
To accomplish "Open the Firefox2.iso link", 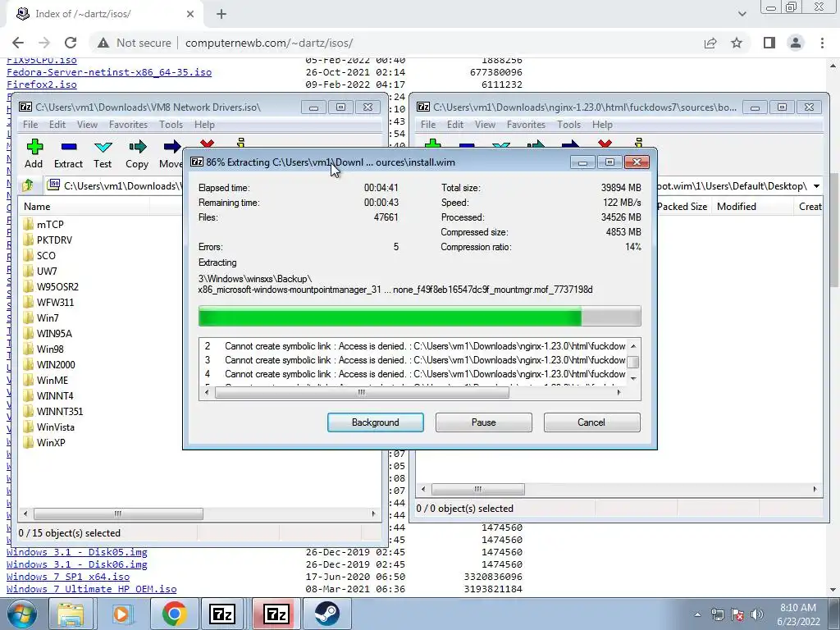I will (41, 84).
